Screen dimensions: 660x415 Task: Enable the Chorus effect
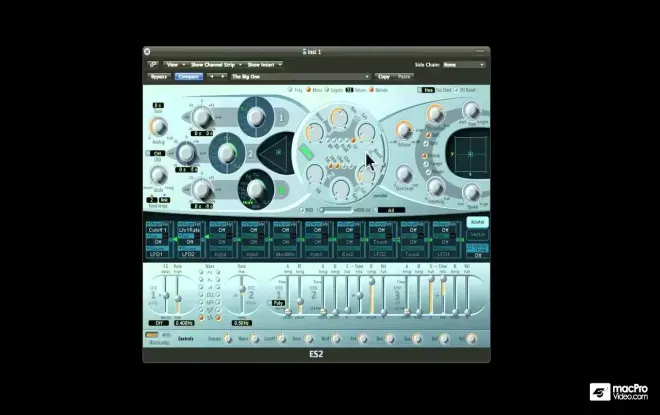tap(425, 156)
